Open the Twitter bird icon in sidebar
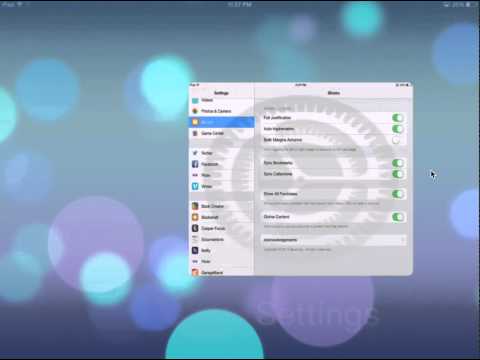The width and height of the screenshot is (480, 360). click(x=195, y=153)
